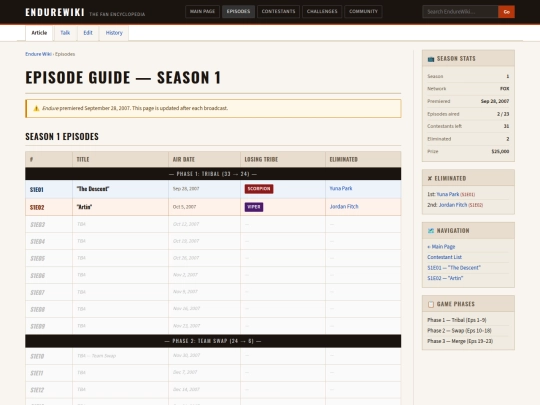Click the Prize $25,000 stat value
The image size is (540, 405).
coord(500,152)
